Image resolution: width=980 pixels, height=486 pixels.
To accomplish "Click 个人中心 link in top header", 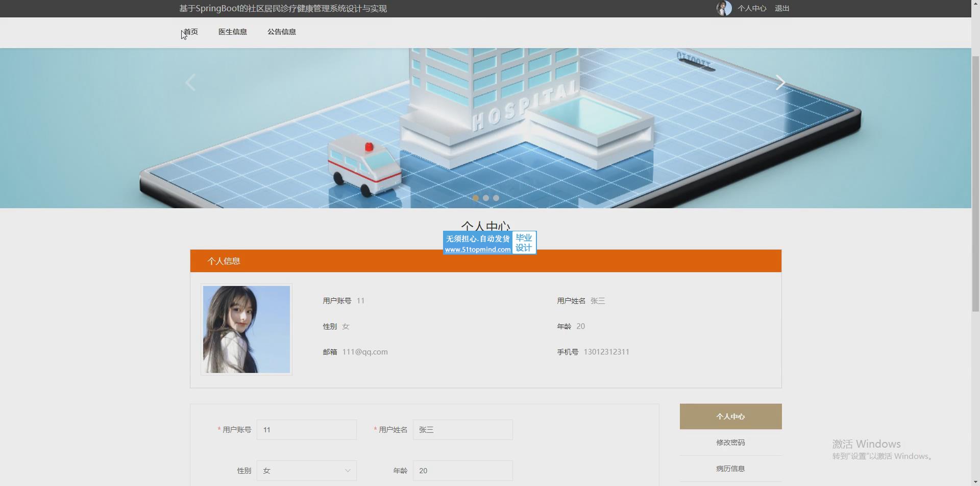I will (752, 8).
